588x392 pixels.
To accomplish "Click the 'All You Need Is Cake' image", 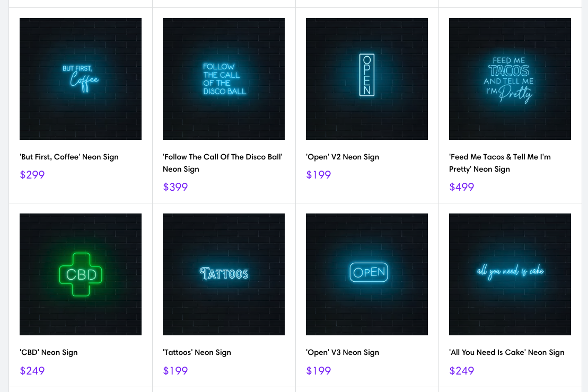I will pyautogui.click(x=510, y=274).
